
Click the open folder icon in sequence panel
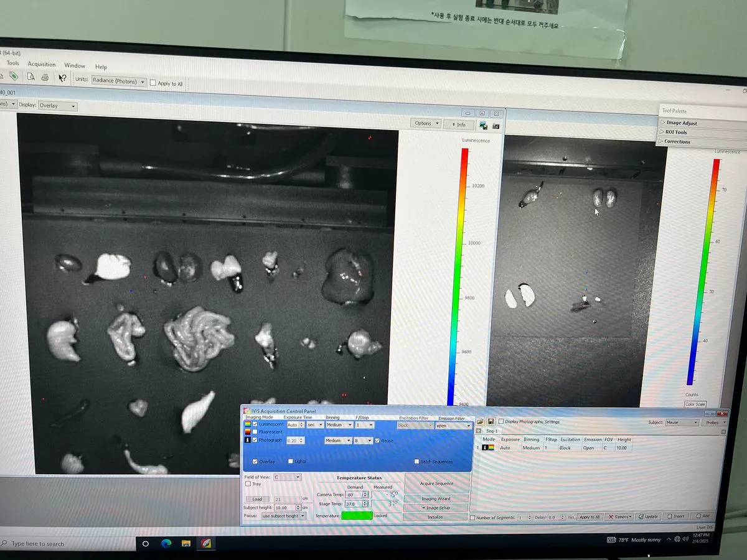[481, 422]
